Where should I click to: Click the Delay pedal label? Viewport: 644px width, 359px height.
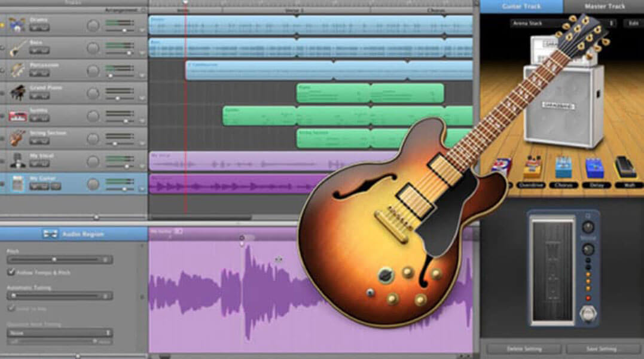click(596, 185)
